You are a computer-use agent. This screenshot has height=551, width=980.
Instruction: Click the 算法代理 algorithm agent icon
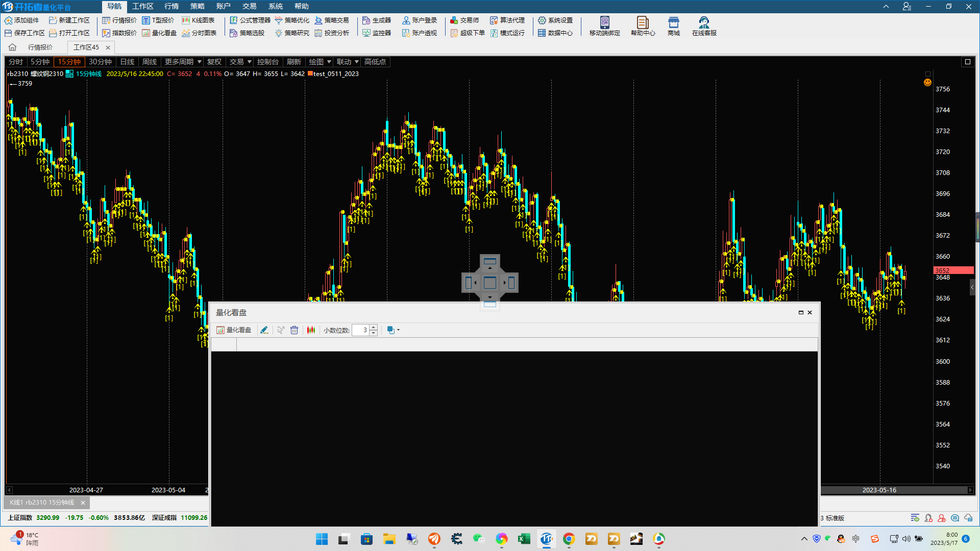tap(507, 20)
